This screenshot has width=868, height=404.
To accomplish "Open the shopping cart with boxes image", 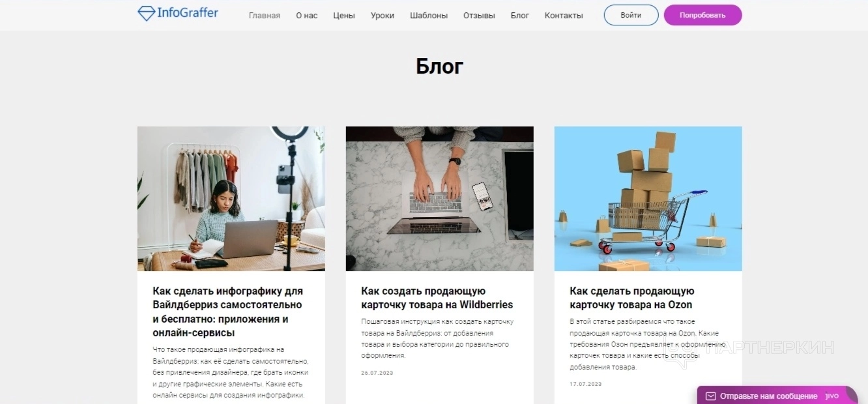I will click(x=648, y=199).
